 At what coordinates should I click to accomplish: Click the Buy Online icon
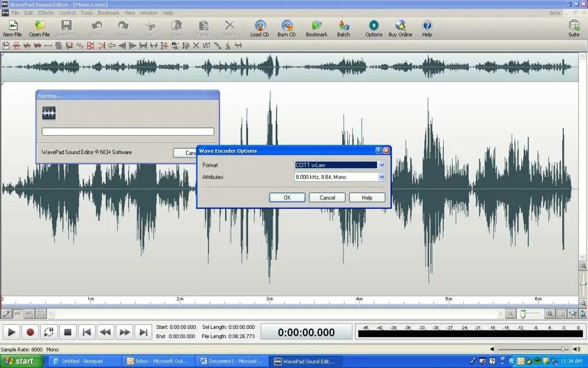400,29
